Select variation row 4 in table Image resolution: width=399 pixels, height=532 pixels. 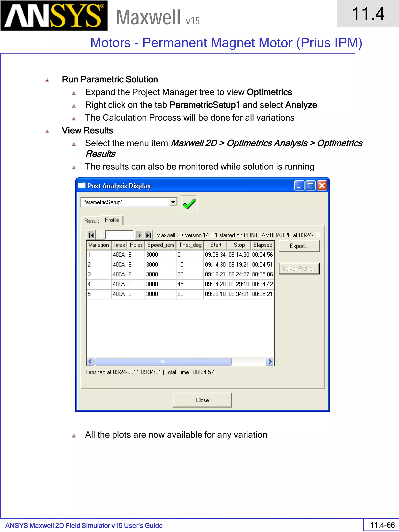click(180, 284)
